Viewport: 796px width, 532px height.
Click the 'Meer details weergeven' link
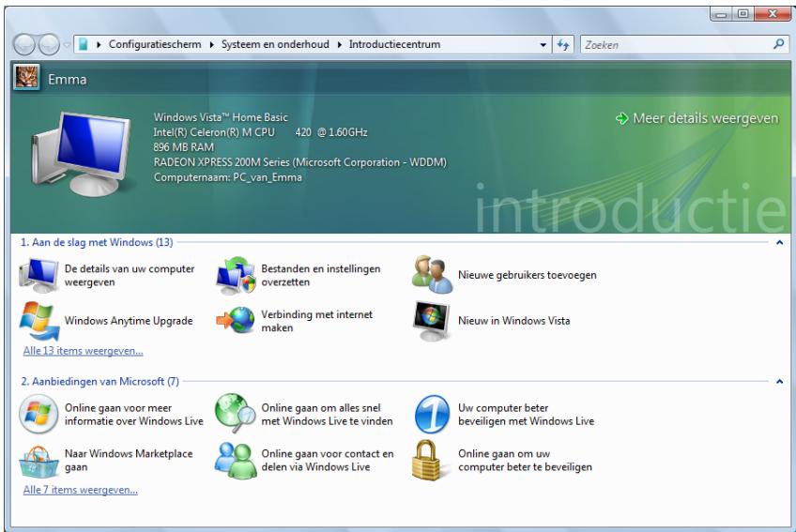coord(705,118)
